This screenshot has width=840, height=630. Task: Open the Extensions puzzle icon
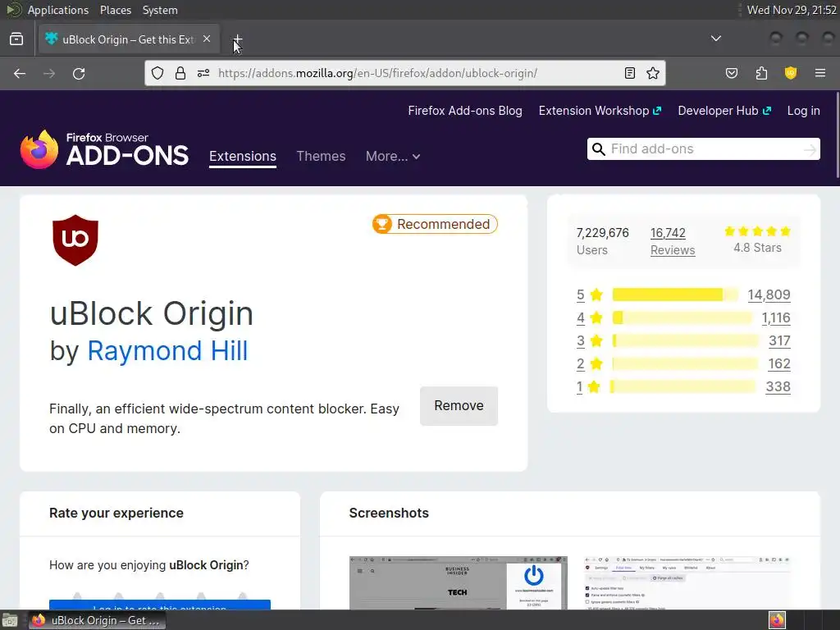[x=761, y=73]
